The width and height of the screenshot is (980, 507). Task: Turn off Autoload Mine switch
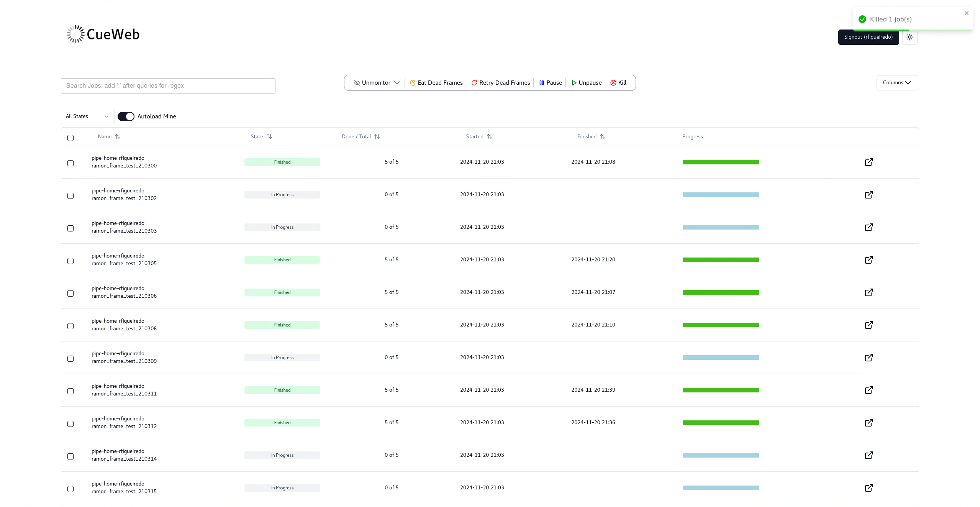click(x=126, y=116)
